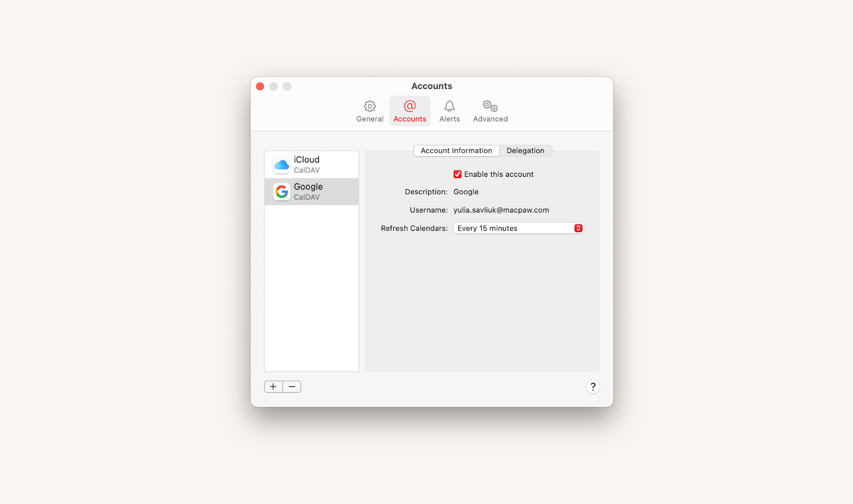853x504 pixels.
Task: Click the username yulia.savliuk@macpaw.com
Action: 501,210
